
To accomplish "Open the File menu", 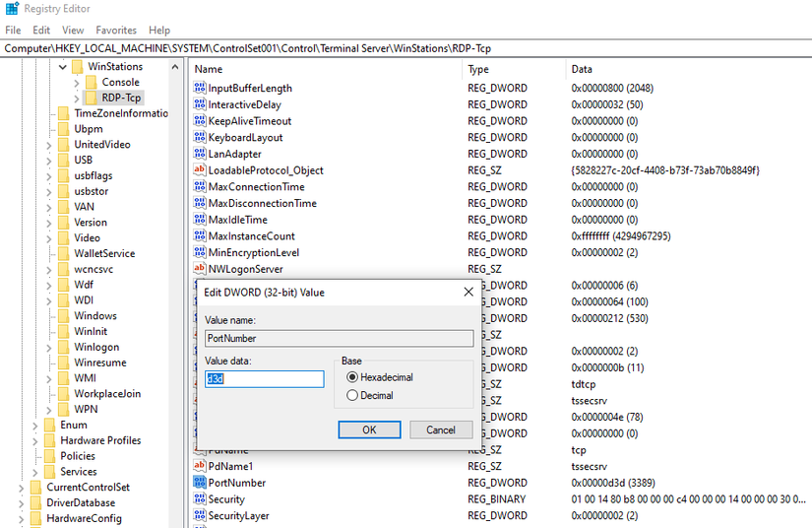I will (x=13, y=31).
